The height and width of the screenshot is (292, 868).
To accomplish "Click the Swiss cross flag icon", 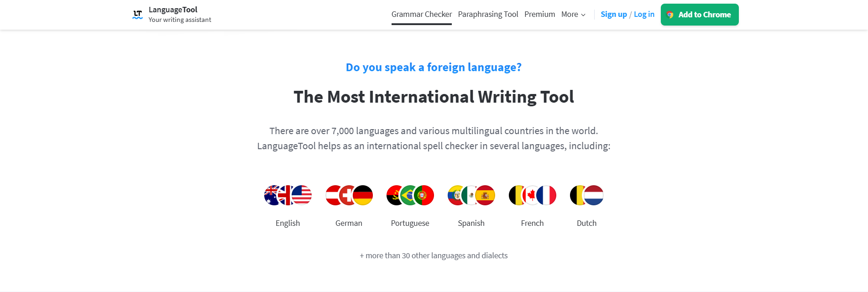I will 347,195.
